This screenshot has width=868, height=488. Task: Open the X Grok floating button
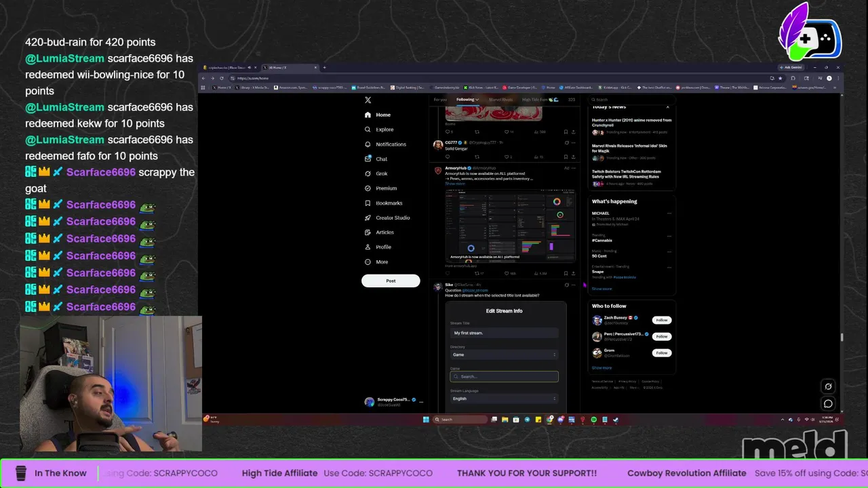828,386
